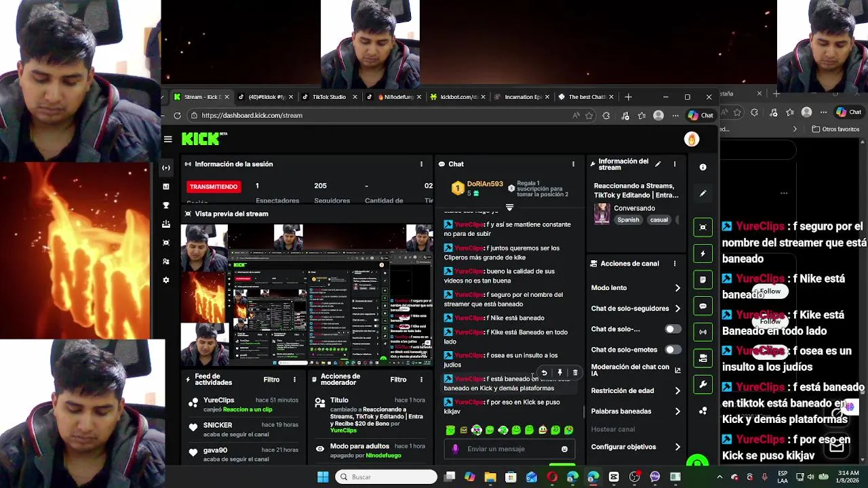Switch to The best Chat tab
Screen dimensions: 868x488
[x=586, y=97]
